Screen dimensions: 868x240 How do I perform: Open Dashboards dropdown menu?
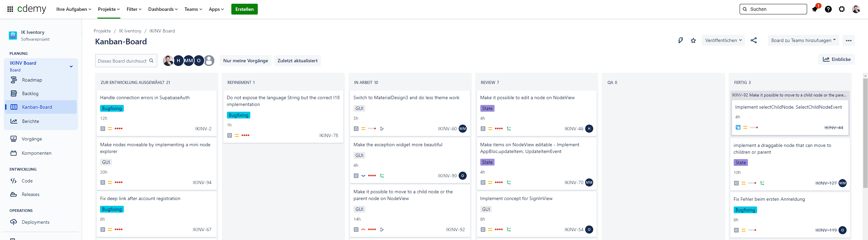point(163,9)
